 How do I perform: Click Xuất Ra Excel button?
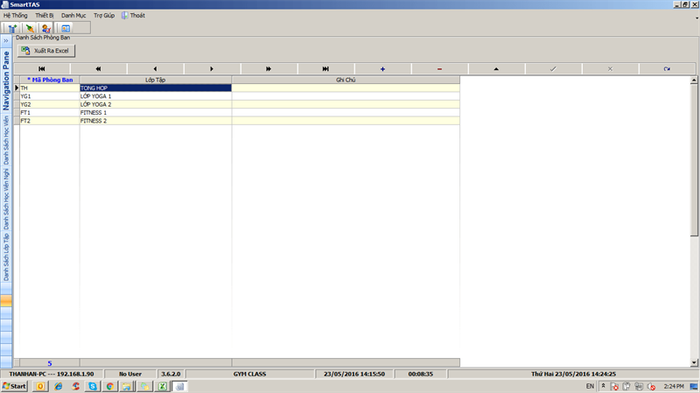(46, 50)
